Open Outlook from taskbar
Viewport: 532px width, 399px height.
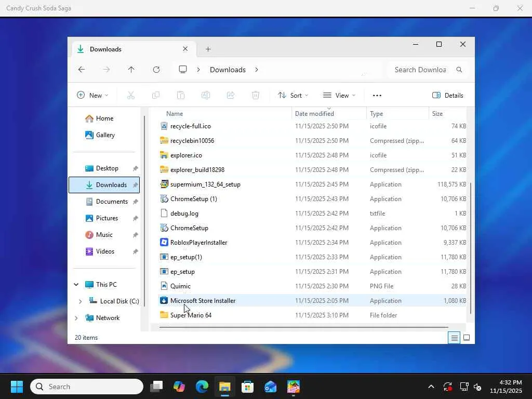click(270, 387)
